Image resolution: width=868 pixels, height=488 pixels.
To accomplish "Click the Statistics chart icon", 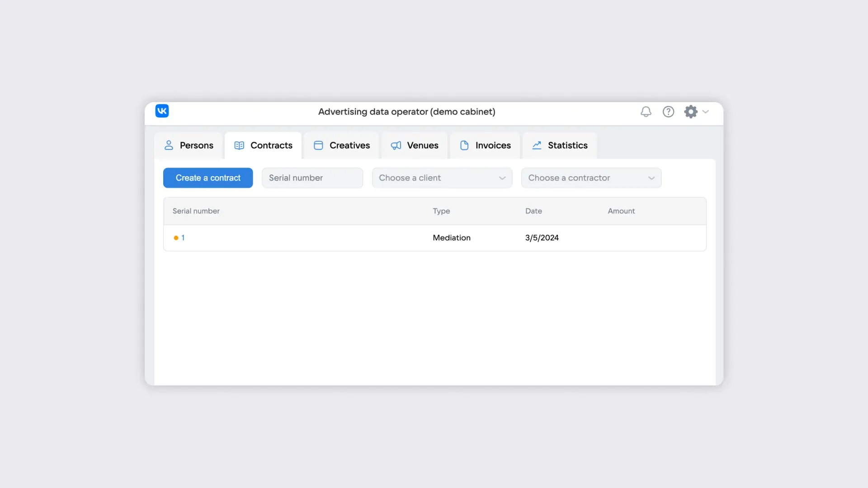I will pyautogui.click(x=537, y=145).
